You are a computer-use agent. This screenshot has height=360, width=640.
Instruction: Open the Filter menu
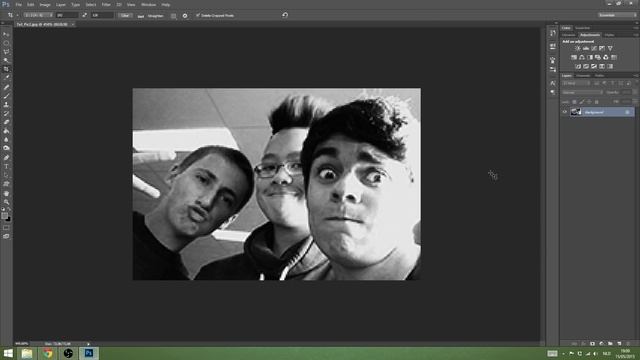pyautogui.click(x=106, y=4)
